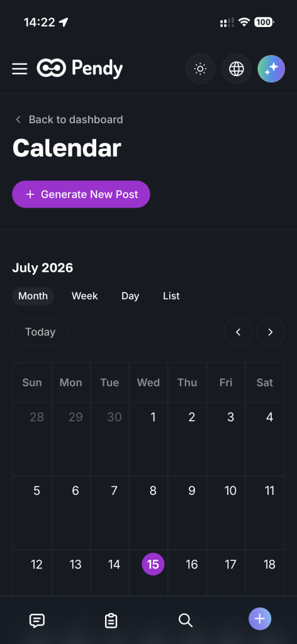Viewport: 297px width, 644px height.
Task: Toggle light theme with sun icon
Action: [200, 69]
